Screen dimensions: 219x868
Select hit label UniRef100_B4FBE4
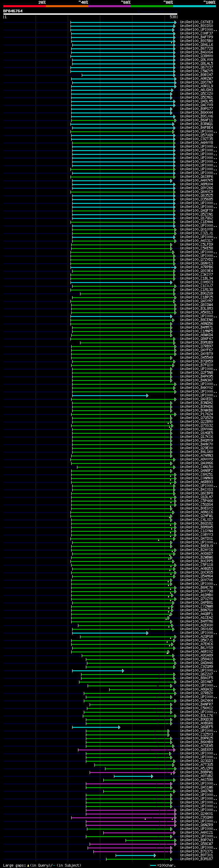[x=196, y=128]
